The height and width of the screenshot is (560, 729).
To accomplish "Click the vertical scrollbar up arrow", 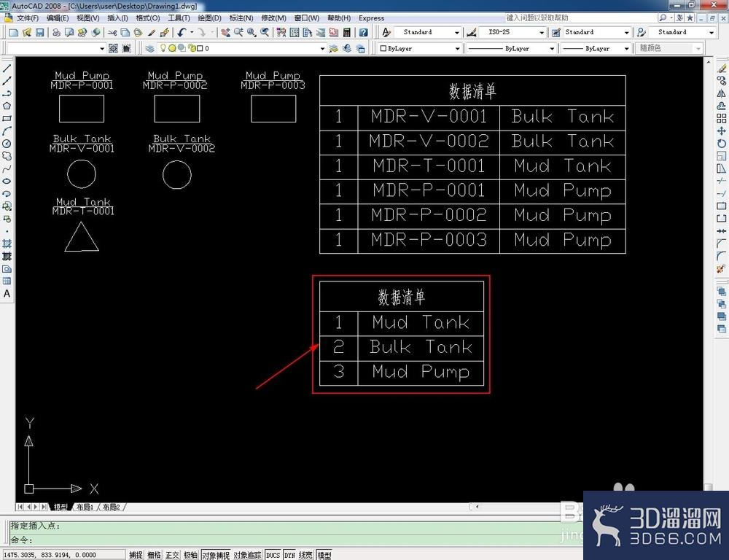I will (x=709, y=61).
